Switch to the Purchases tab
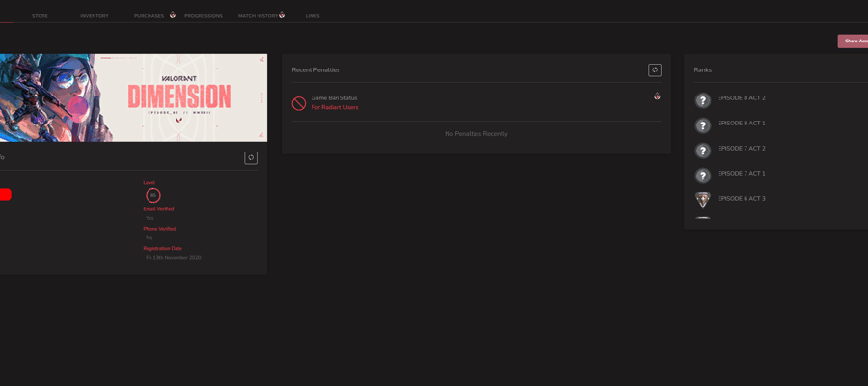The image size is (868, 386). click(x=149, y=16)
